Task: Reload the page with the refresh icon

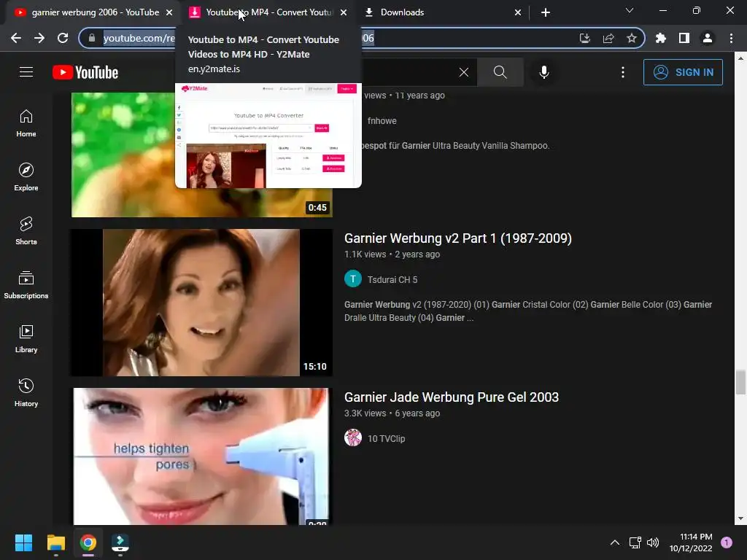Action: (x=63, y=38)
